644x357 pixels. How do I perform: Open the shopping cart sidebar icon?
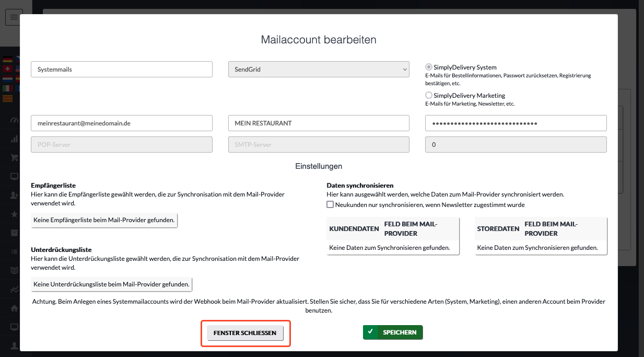[14, 157]
